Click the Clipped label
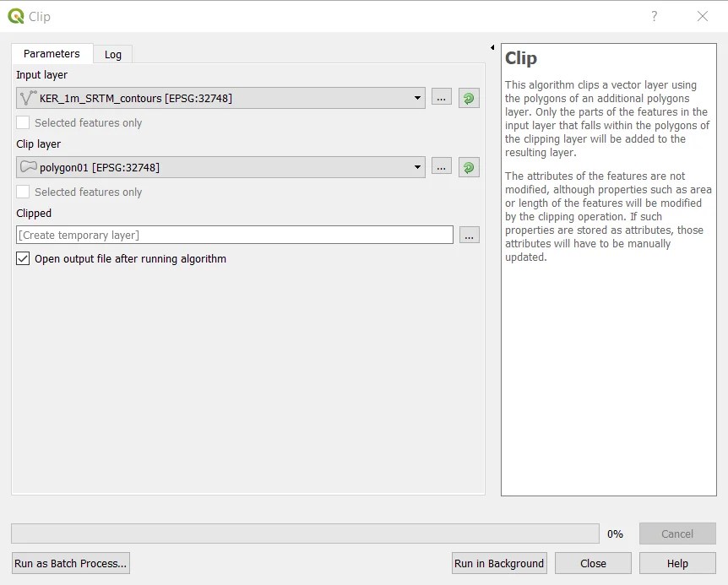728x585 pixels. (x=34, y=213)
